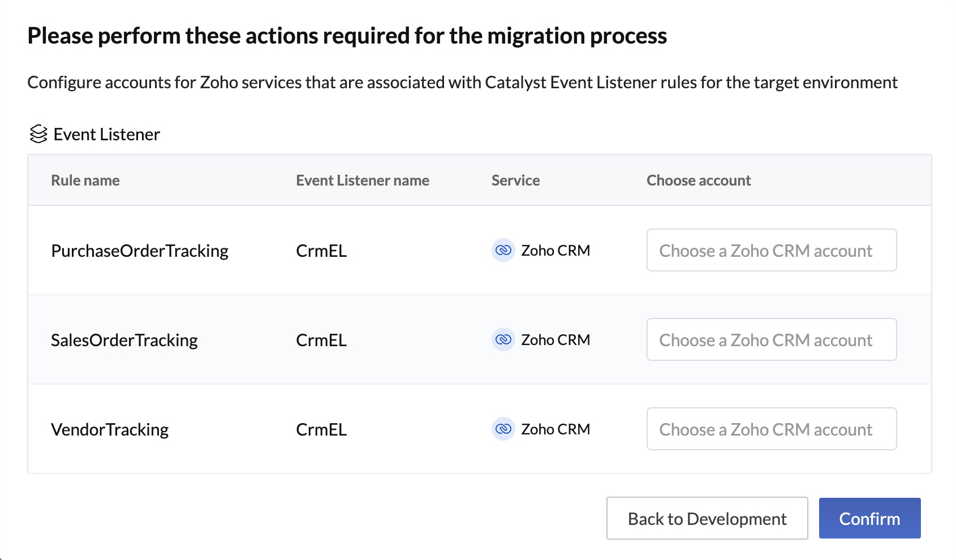Click CrmEL in the PurchaseOrderTracking row
The width and height of the screenshot is (956, 560).
coord(321,251)
